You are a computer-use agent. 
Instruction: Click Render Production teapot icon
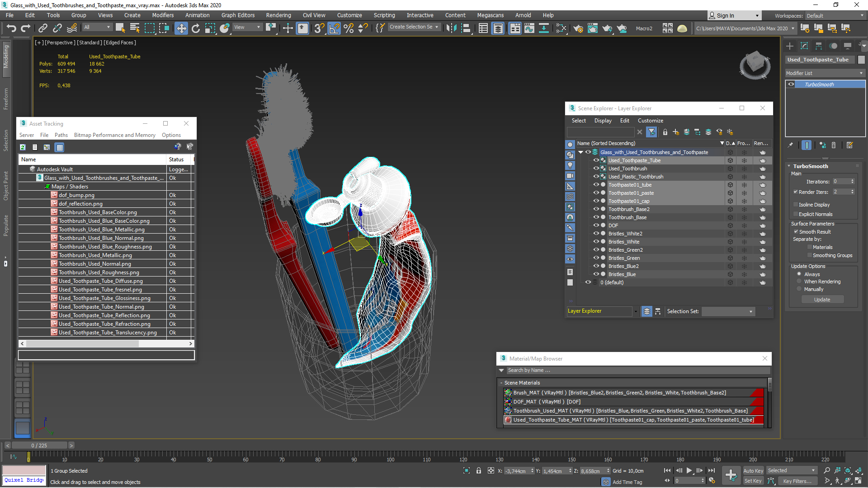607,28
